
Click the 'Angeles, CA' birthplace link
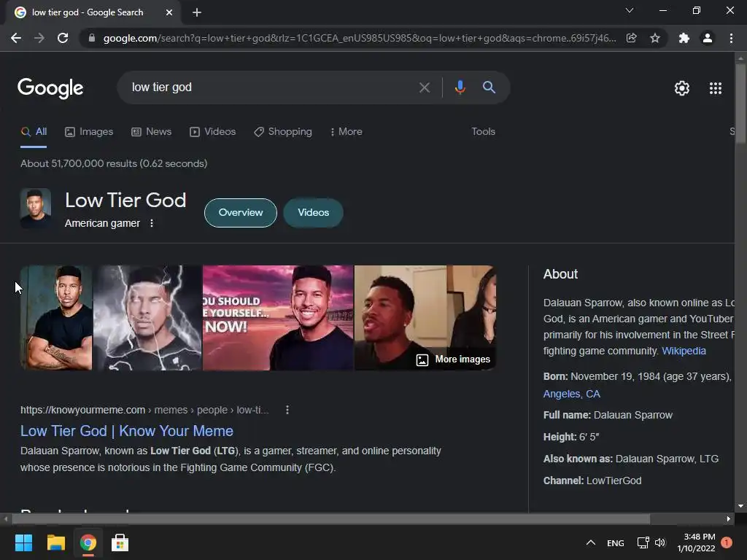pyautogui.click(x=572, y=394)
